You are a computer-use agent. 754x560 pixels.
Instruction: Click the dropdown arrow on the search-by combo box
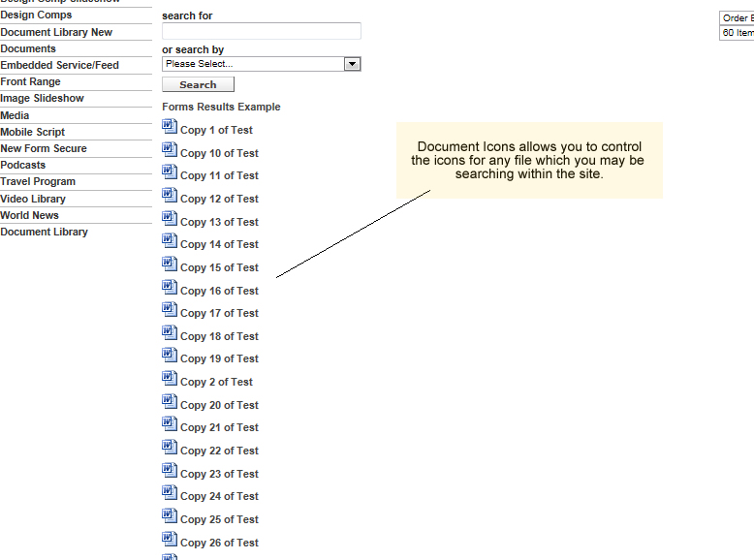coord(353,64)
